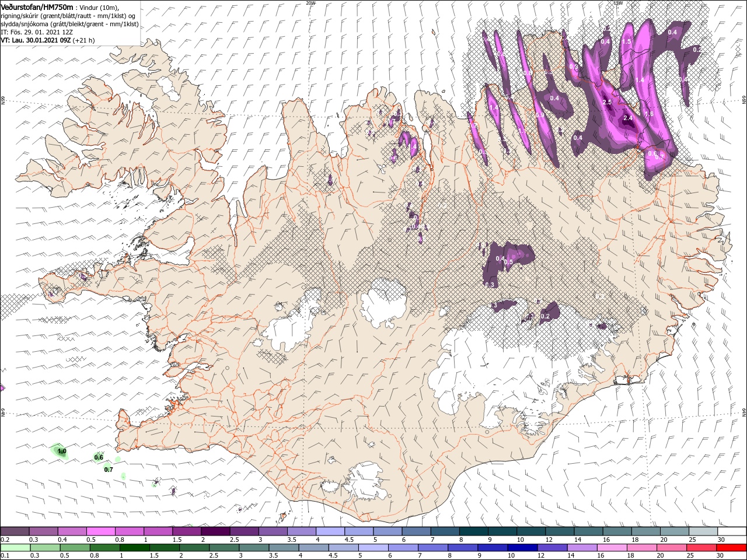Viewport: 747px width, 560px height.
Task: Select the magenta 1 swatch in upper legend row
Action: 158,531
